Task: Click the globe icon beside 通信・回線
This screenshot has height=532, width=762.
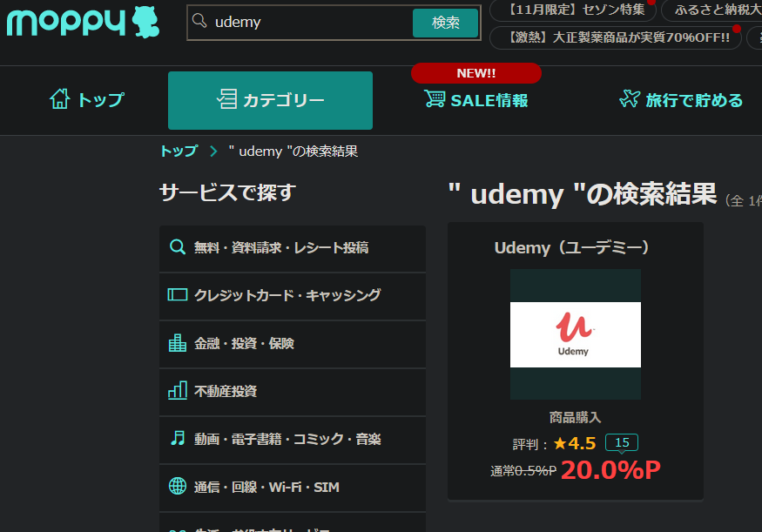Action: click(178, 486)
